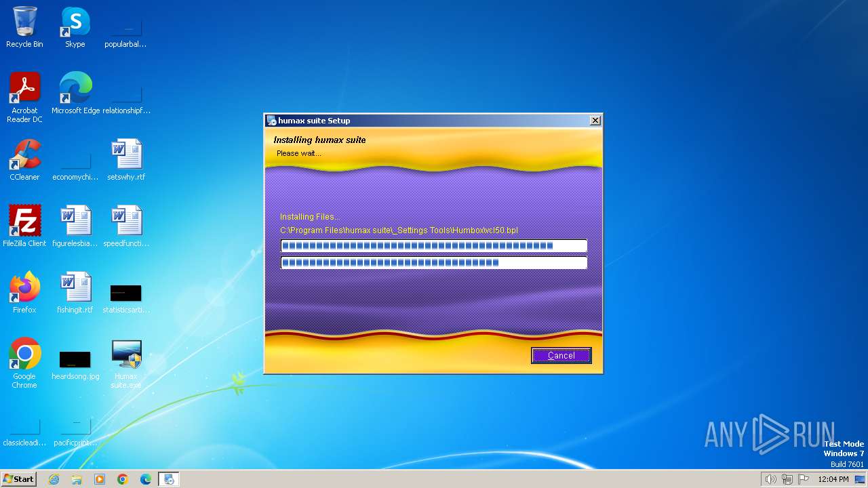Open the Google Chrome desktop shortcut
The image size is (868, 488).
click(x=24, y=363)
